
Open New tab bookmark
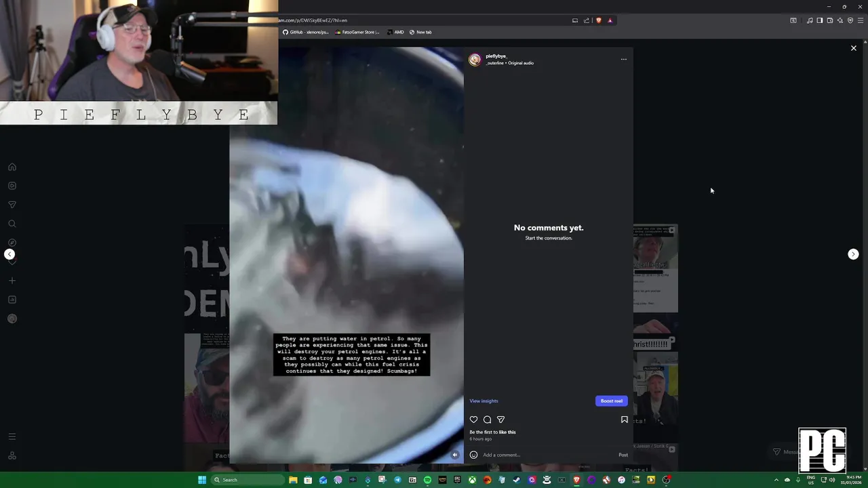420,32
